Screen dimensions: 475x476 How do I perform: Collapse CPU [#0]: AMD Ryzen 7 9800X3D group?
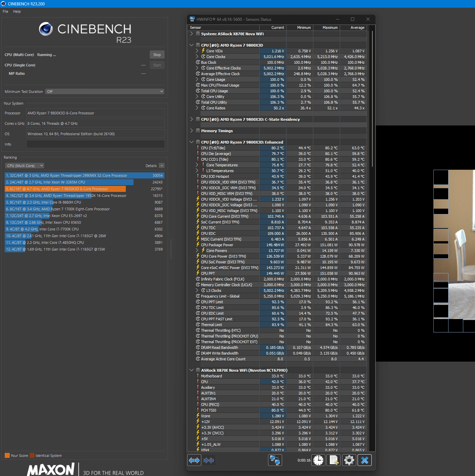pos(192,45)
